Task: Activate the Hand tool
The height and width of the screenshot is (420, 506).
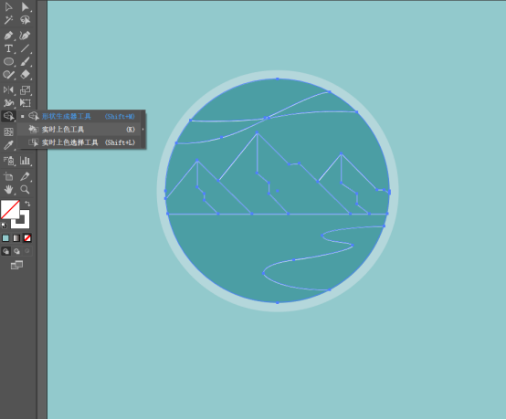Action: [8, 189]
